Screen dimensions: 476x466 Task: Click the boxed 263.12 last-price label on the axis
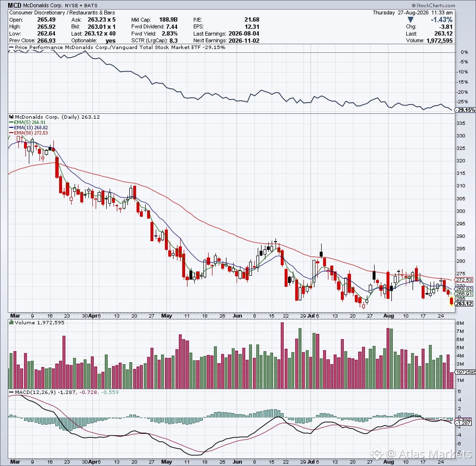coord(464,304)
